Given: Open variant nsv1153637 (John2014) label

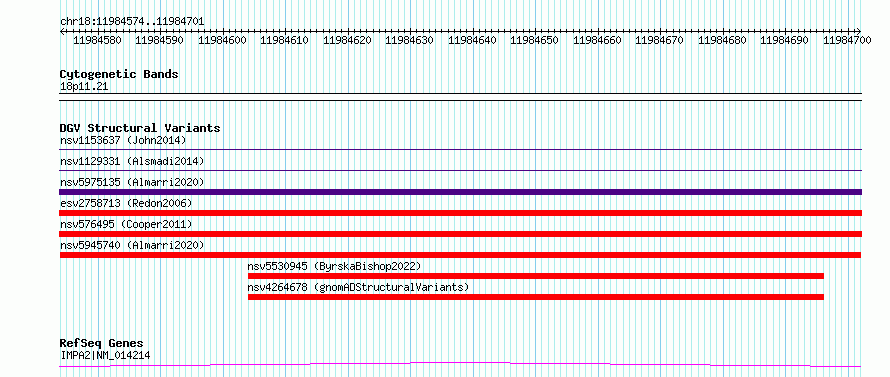Looking at the screenshot, I should (x=123, y=140).
